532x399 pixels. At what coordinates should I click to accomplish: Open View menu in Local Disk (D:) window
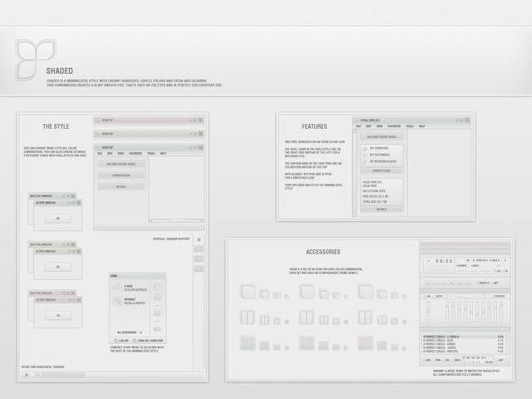(x=379, y=126)
